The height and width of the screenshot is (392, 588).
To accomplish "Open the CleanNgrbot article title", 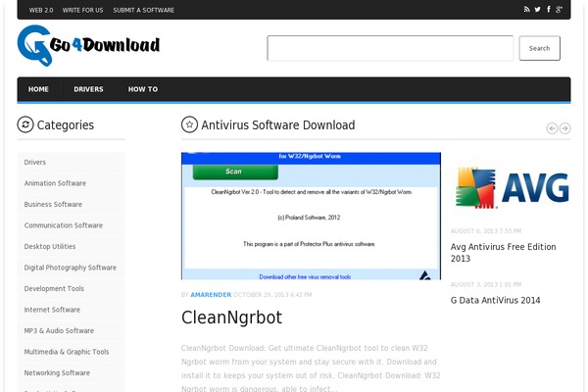I will click(231, 318).
